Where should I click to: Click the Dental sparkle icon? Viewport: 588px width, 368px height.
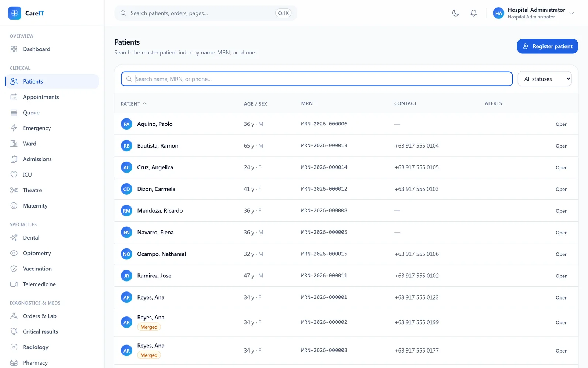click(x=14, y=238)
